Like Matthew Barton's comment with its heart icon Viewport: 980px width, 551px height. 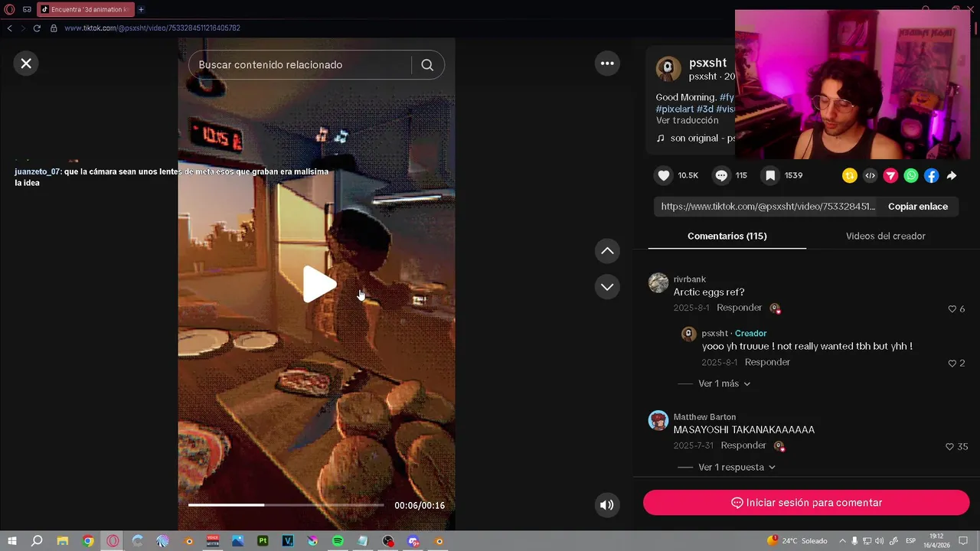[949, 447]
